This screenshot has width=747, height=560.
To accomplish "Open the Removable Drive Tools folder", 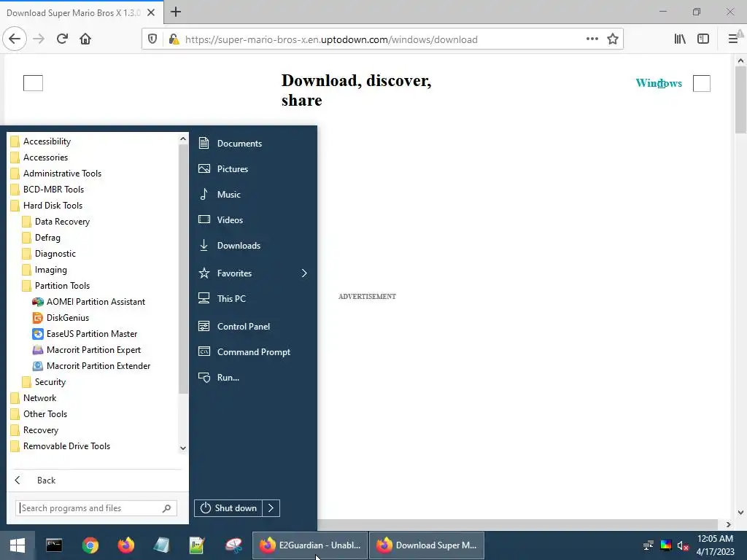I will [x=60, y=446].
